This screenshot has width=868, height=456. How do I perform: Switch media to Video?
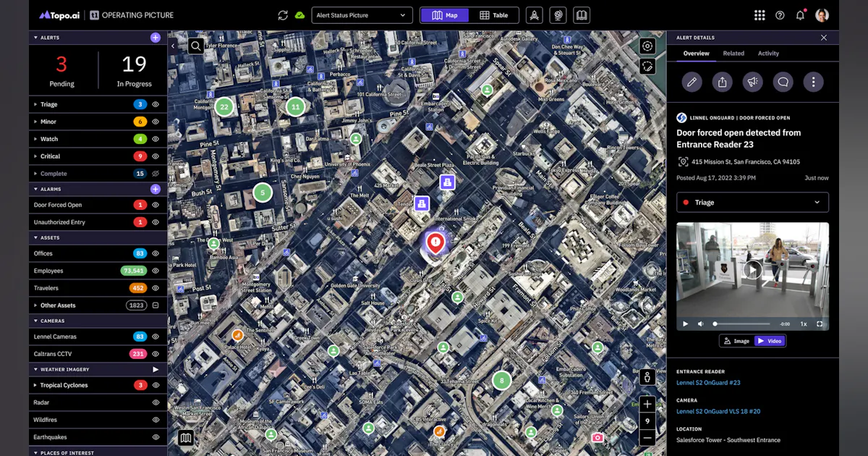(769, 341)
